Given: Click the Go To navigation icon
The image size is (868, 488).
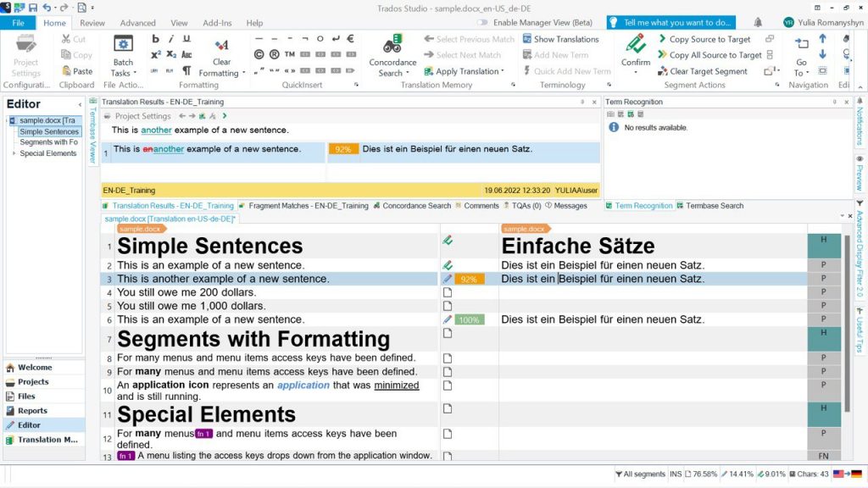Looking at the screenshot, I should 801,44.
